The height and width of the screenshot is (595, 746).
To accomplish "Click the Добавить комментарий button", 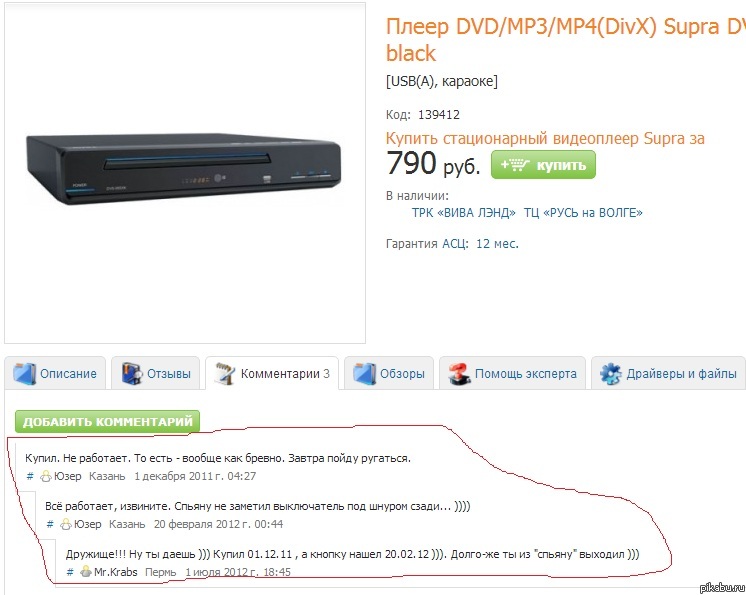I will (x=108, y=421).
